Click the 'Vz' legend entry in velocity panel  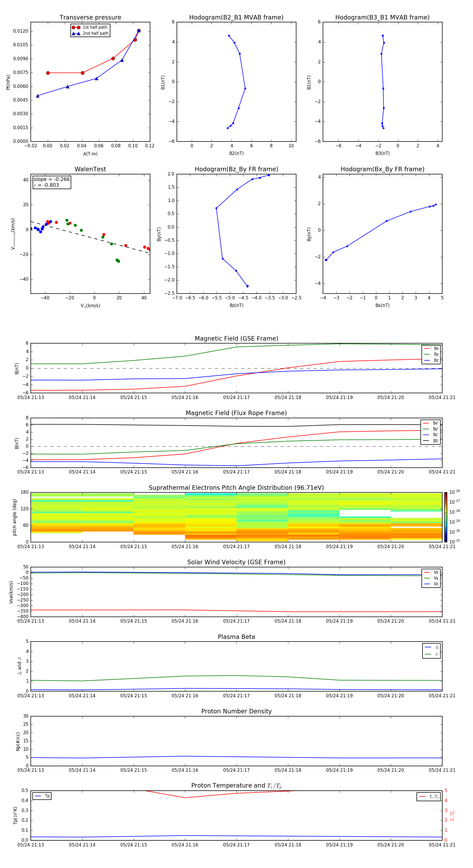click(x=431, y=584)
